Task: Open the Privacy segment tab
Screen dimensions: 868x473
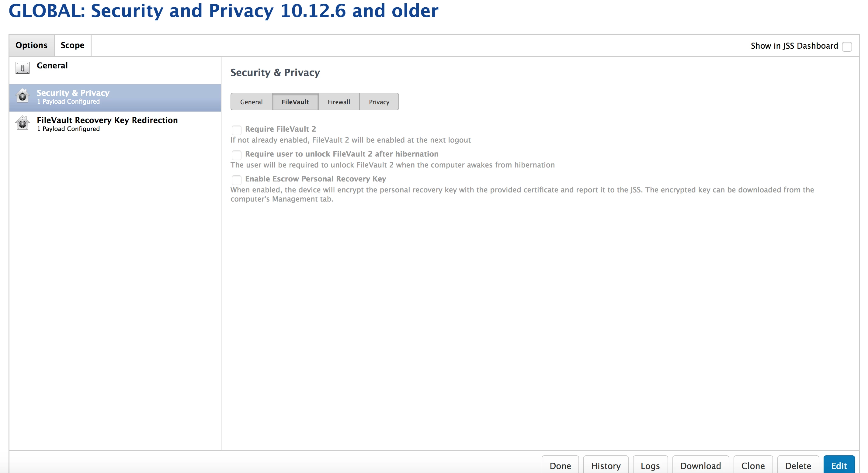Action: click(379, 102)
